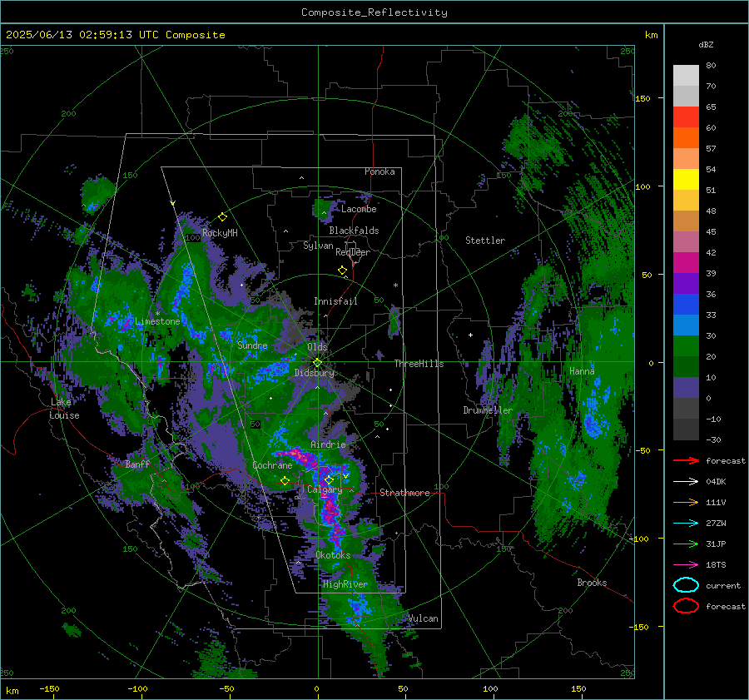Click the Hanna label
The image size is (749, 700).
582,370
